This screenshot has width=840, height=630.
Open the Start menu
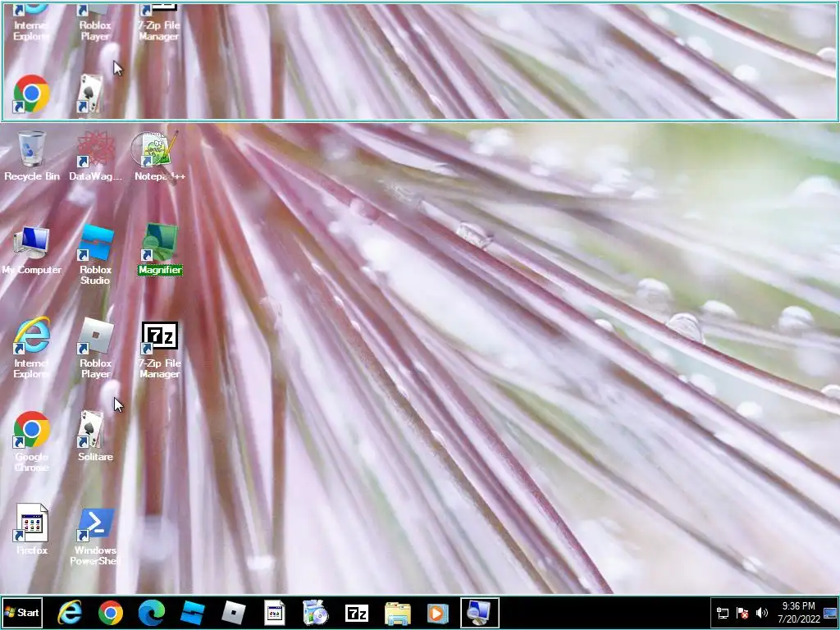click(22, 612)
